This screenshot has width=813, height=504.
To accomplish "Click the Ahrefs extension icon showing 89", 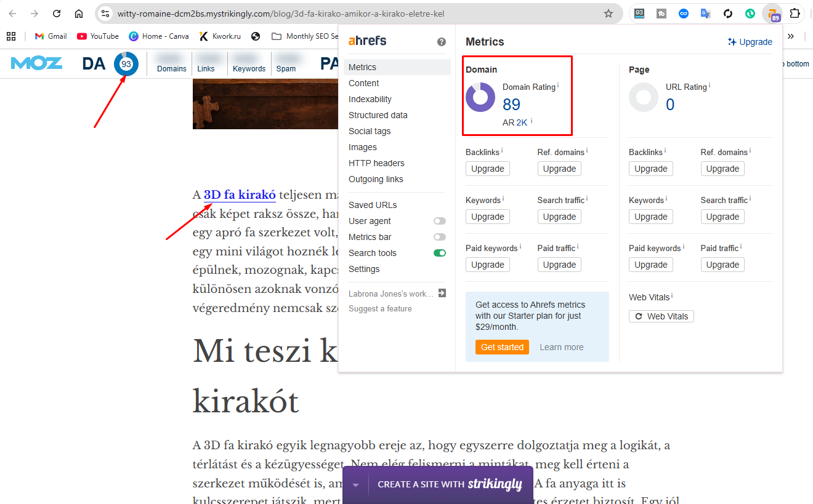I will pos(772,14).
